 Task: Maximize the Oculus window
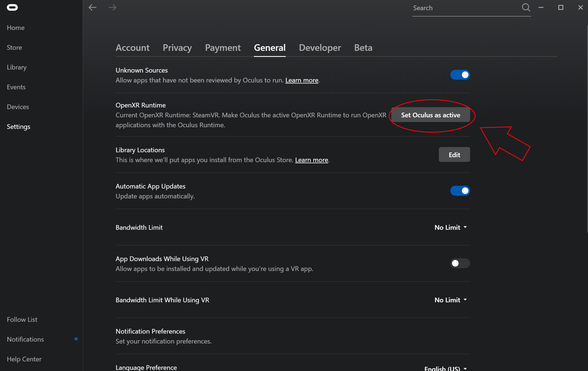(561, 7)
